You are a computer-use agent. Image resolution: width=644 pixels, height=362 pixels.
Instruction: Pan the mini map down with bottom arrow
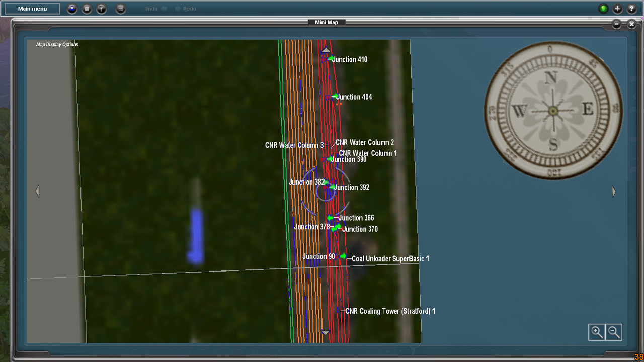tap(326, 332)
